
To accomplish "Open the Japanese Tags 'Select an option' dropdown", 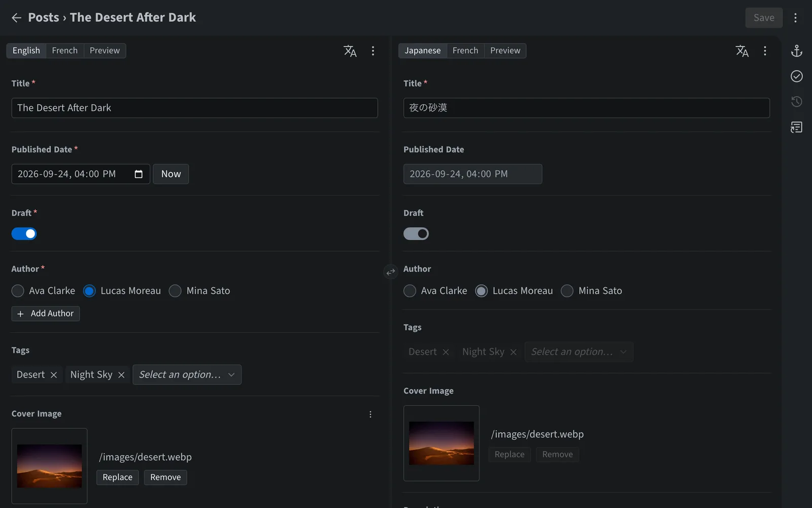I will tap(579, 352).
